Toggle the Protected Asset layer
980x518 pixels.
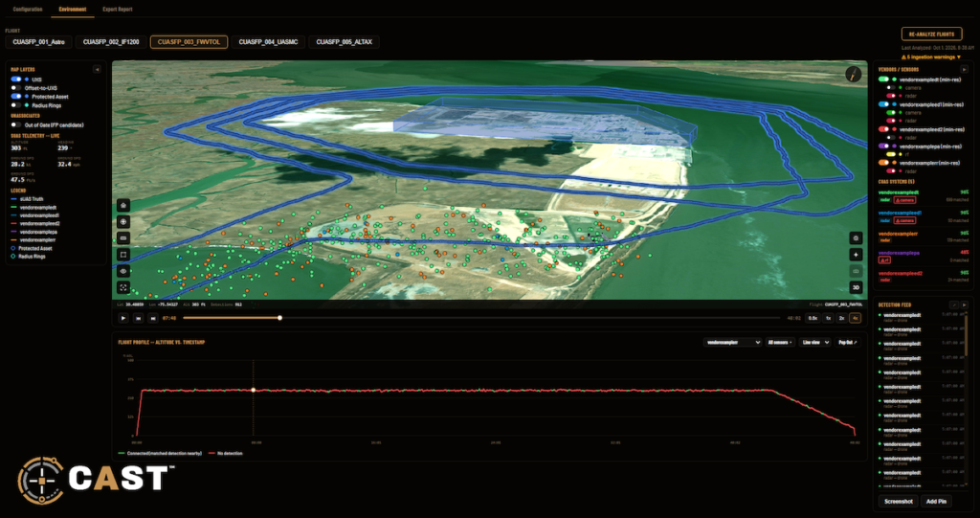tap(16, 97)
